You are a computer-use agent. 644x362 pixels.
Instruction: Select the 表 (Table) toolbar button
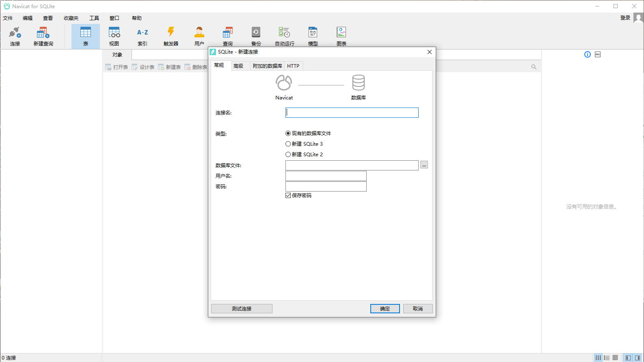(86, 36)
